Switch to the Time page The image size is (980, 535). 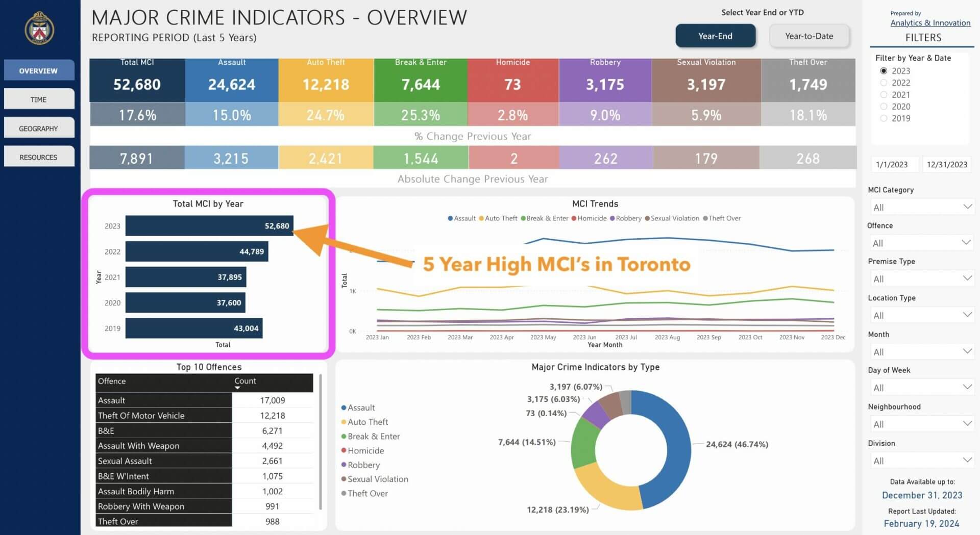tap(39, 99)
